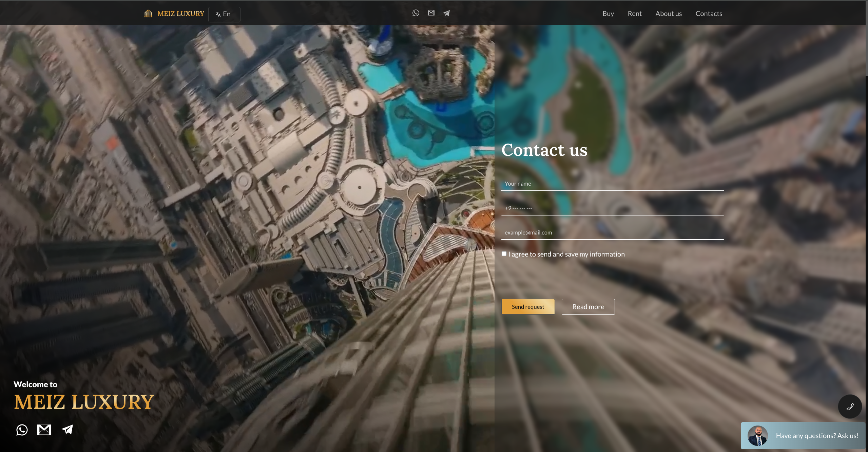Focus the example@mail.com email field
The image size is (868, 452).
click(613, 232)
